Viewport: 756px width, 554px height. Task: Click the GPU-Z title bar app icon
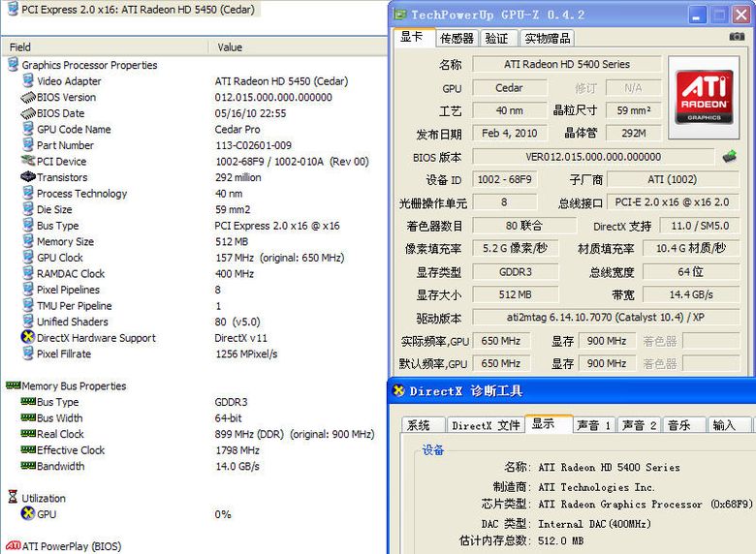400,15
